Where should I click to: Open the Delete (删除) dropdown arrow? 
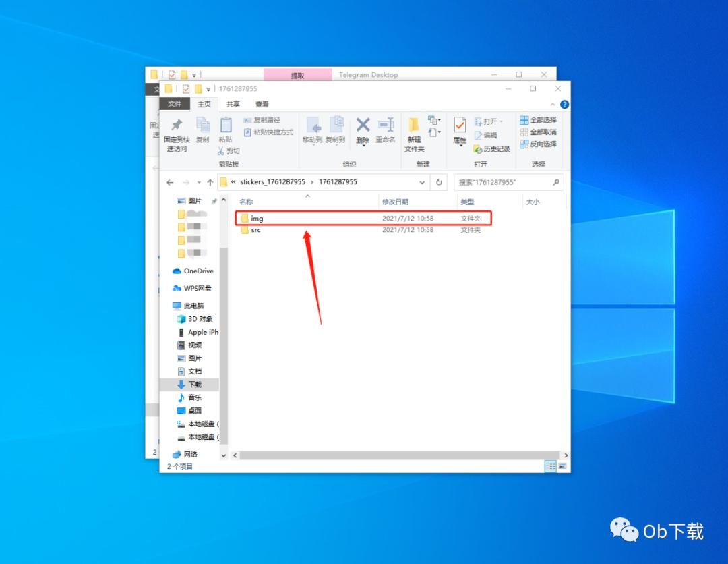click(x=363, y=146)
